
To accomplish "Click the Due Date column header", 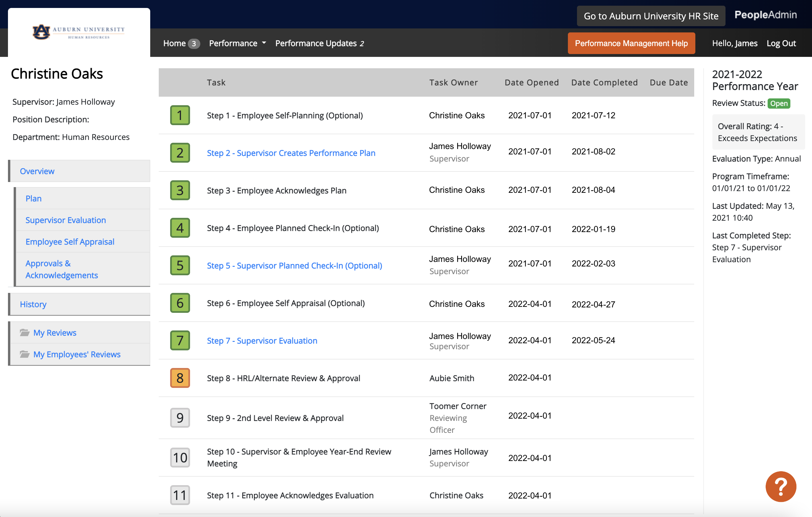I will 669,82.
